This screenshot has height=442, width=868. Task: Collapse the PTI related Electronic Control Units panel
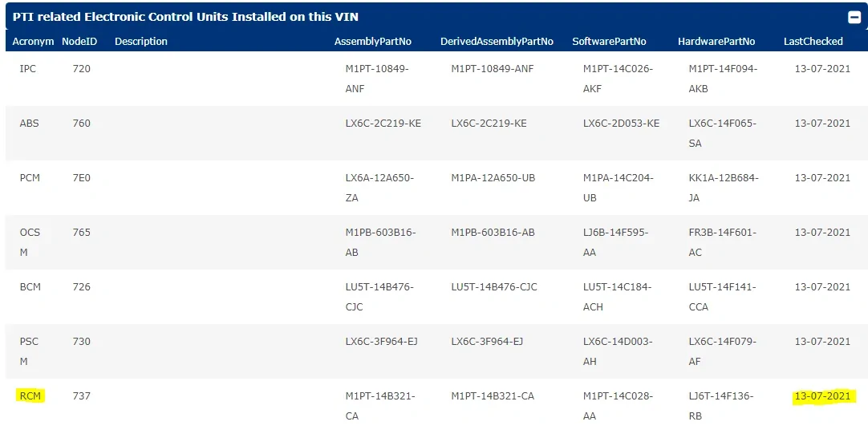coord(854,17)
